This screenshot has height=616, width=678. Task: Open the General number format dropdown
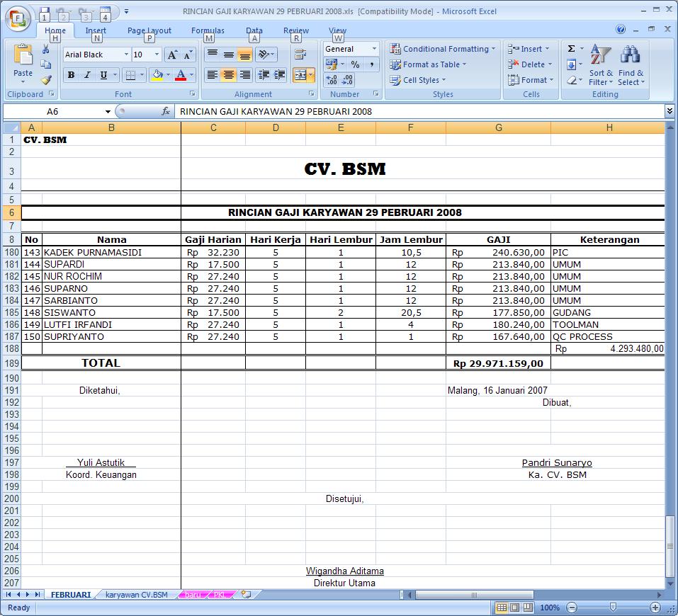375,49
